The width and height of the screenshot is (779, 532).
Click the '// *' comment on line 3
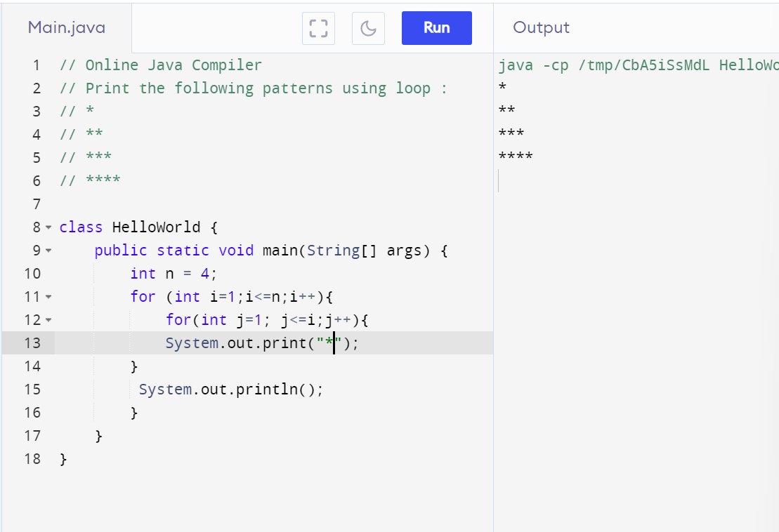[x=77, y=111]
